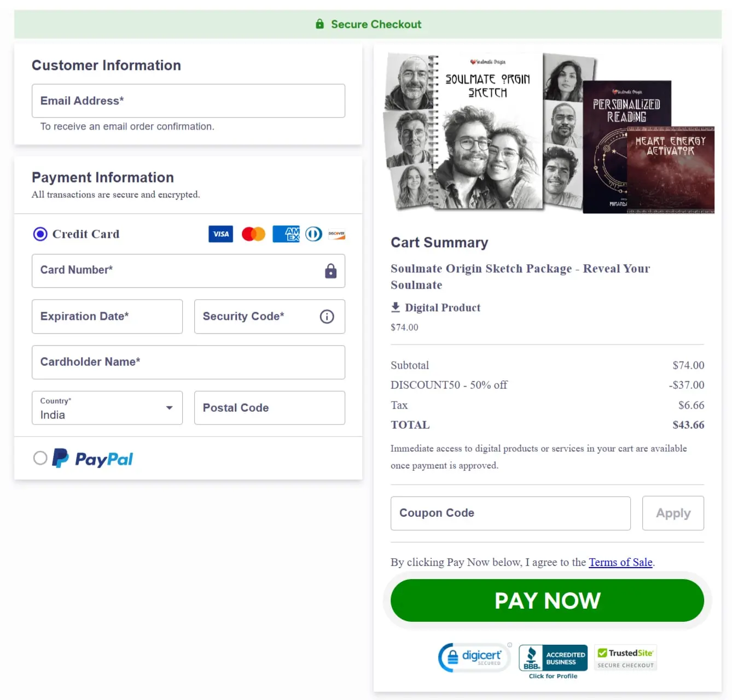This screenshot has width=732, height=700.
Task: Click the Discover card icon
Action: (x=336, y=234)
